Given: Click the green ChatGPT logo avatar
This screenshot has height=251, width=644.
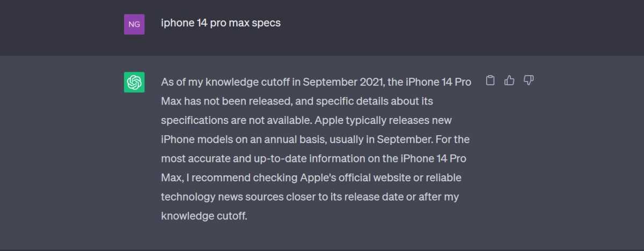Looking at the screenshot, I should pyautogui.click(x=134, y=82).
